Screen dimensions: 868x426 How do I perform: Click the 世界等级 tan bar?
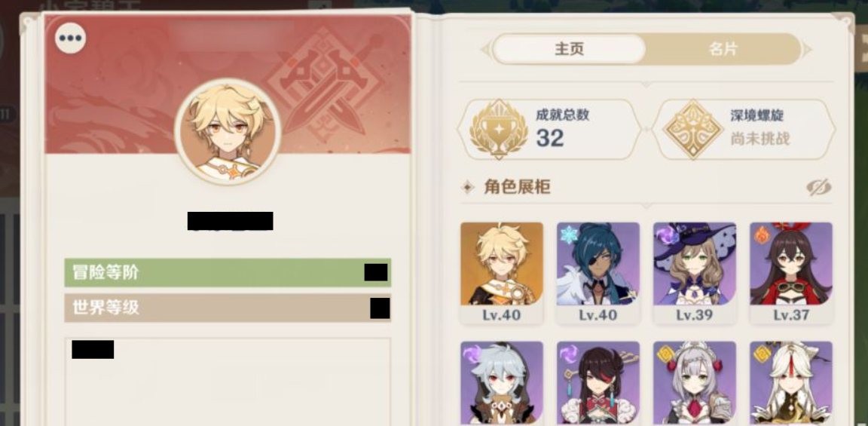point(228,308)
